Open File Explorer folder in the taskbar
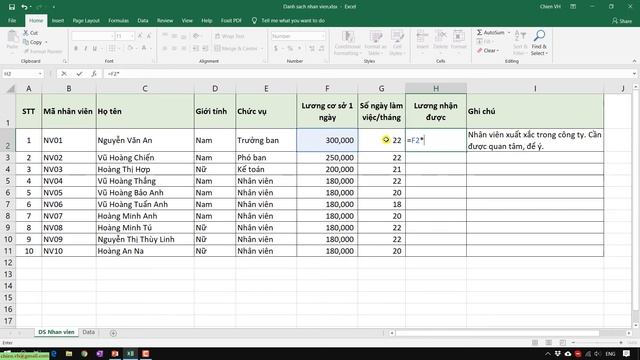The image size is (640, 360). click(69, 353)
